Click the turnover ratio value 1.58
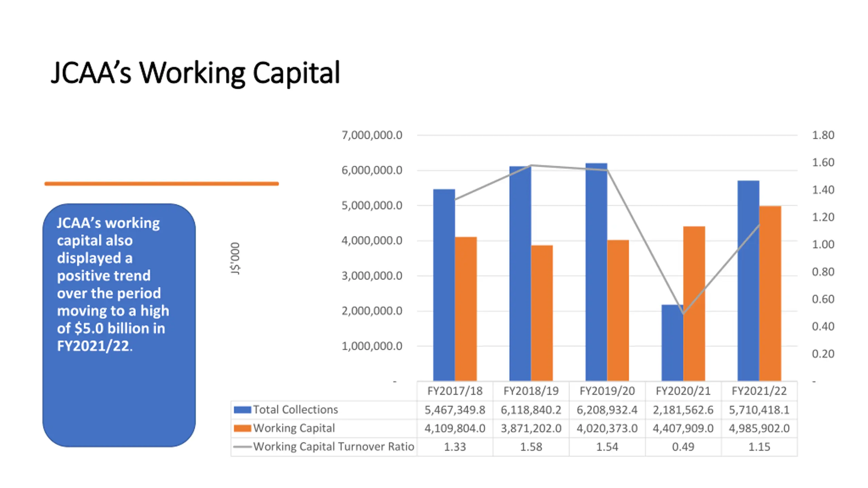 (x=531, y=447)
